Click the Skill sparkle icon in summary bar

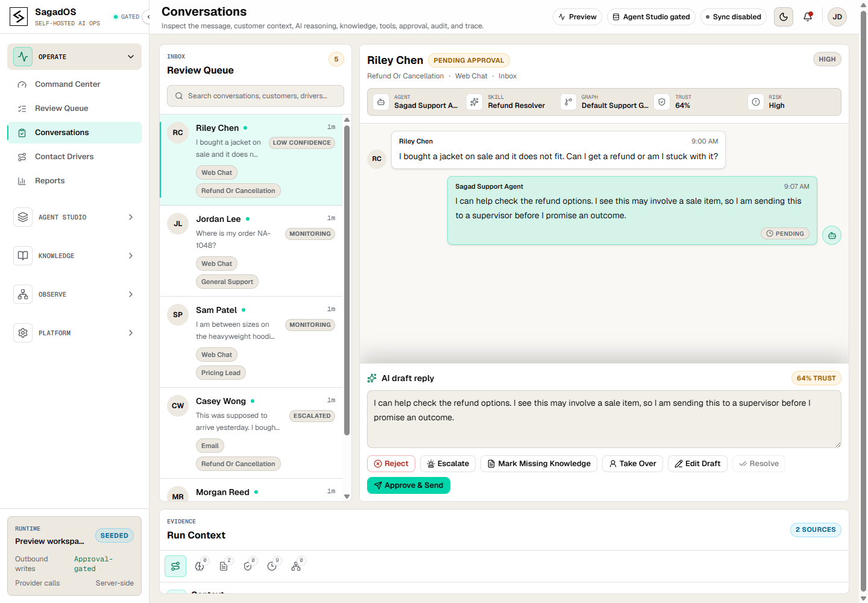pos(474,102)
